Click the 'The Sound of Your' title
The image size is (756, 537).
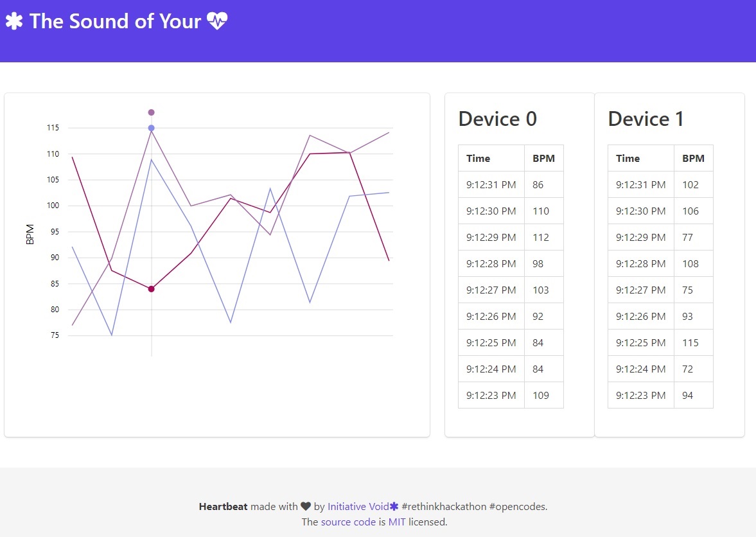[x=115, y=21]
